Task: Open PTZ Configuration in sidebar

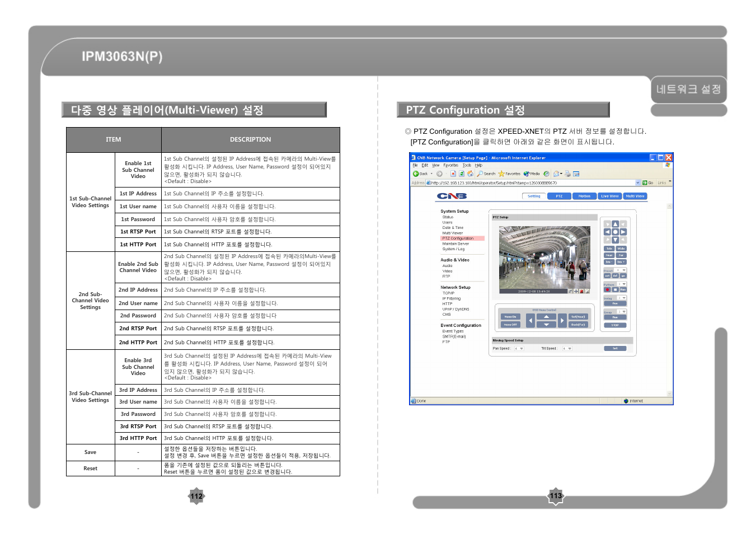Action: pyautogui.click(x=458, y=238)
